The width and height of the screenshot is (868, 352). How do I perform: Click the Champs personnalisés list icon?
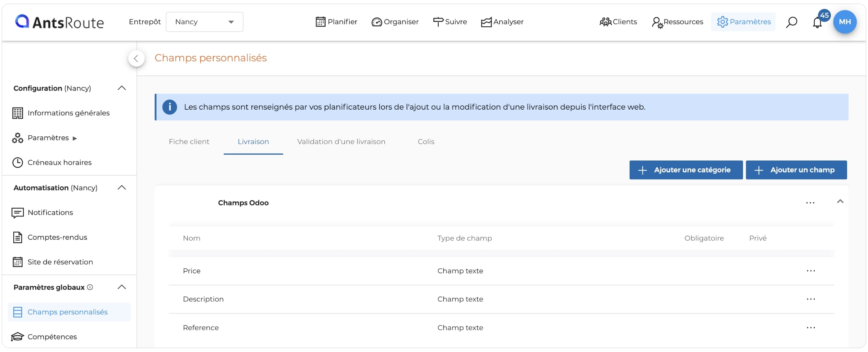[18, 312]
